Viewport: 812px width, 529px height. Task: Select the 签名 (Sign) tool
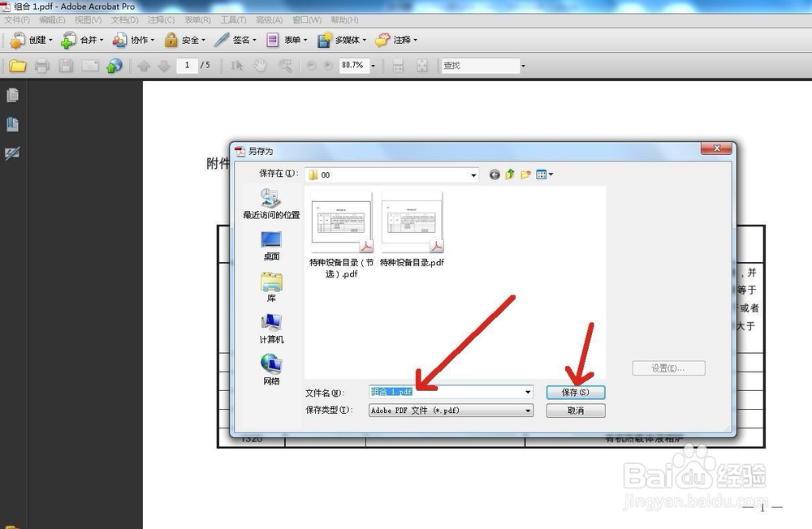pos(235,40)
